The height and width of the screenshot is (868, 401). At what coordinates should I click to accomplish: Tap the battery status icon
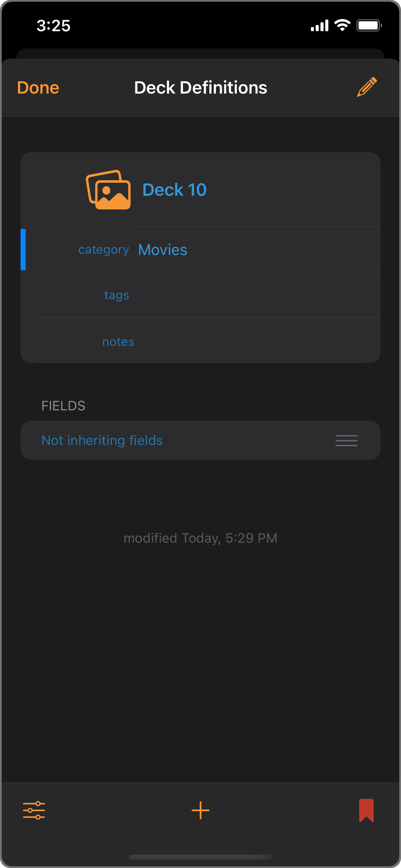369,25
